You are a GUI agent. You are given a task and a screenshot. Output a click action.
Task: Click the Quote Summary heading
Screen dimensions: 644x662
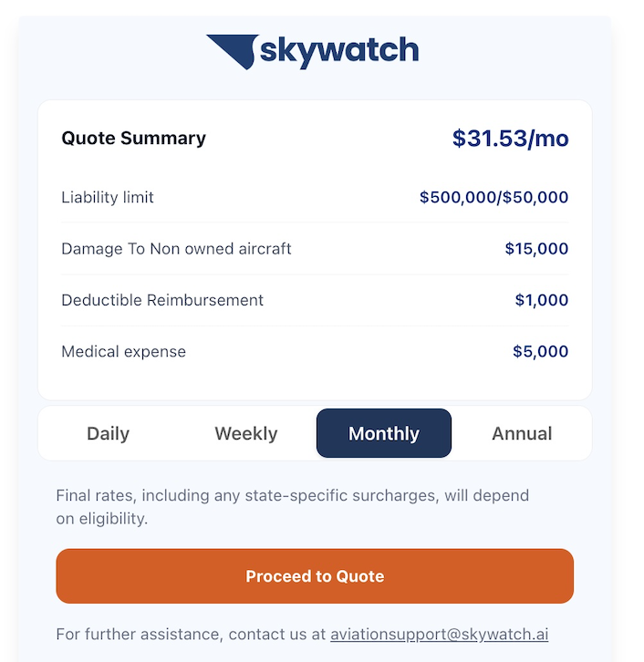click(x=133, y=139)
